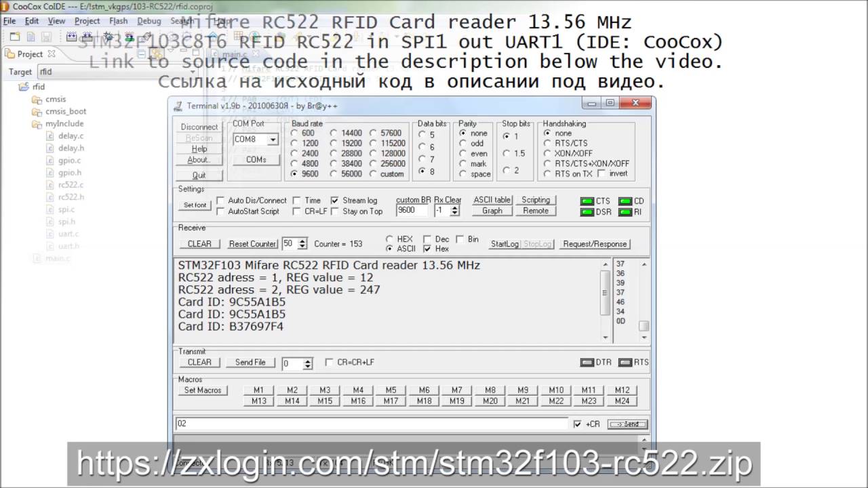The width and height of the screenshot is (868, 488).
Task: Check the Dec display checkbox
Action: 427,239
